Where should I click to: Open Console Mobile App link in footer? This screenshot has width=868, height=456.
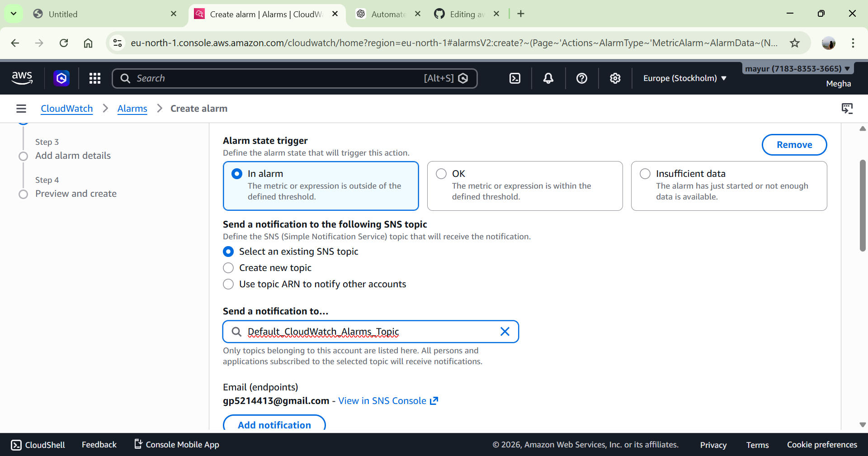(x=177, y=445)
